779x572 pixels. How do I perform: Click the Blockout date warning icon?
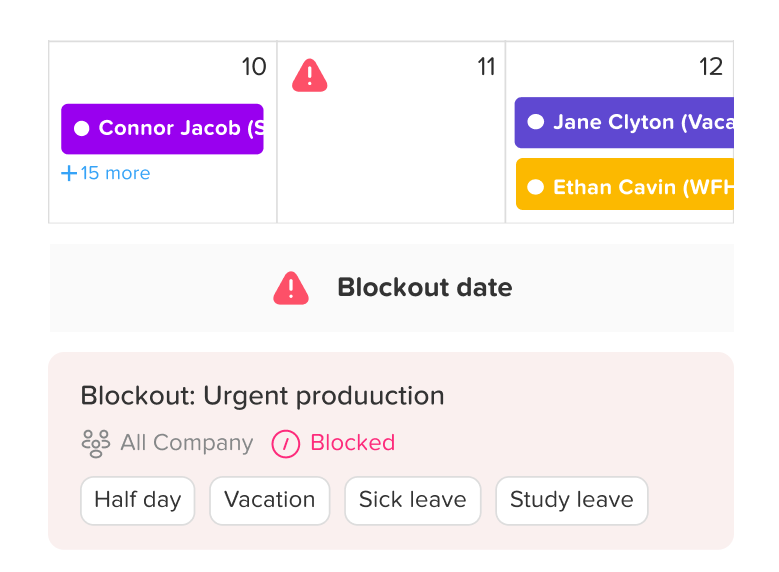[291, 288]
